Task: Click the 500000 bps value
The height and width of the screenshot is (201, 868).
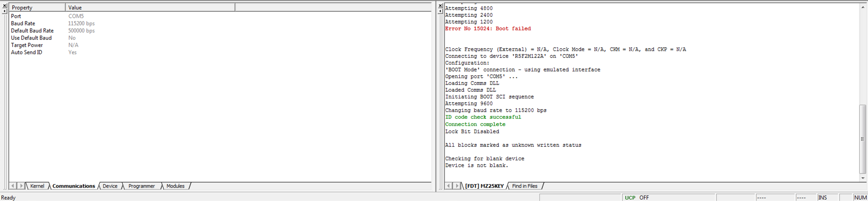Action: (x=81, y=31)
